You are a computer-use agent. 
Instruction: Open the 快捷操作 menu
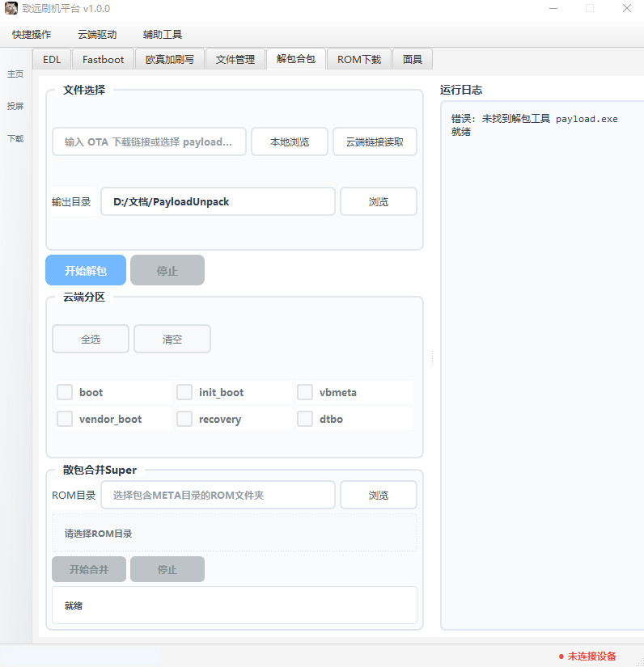(32, 35)
